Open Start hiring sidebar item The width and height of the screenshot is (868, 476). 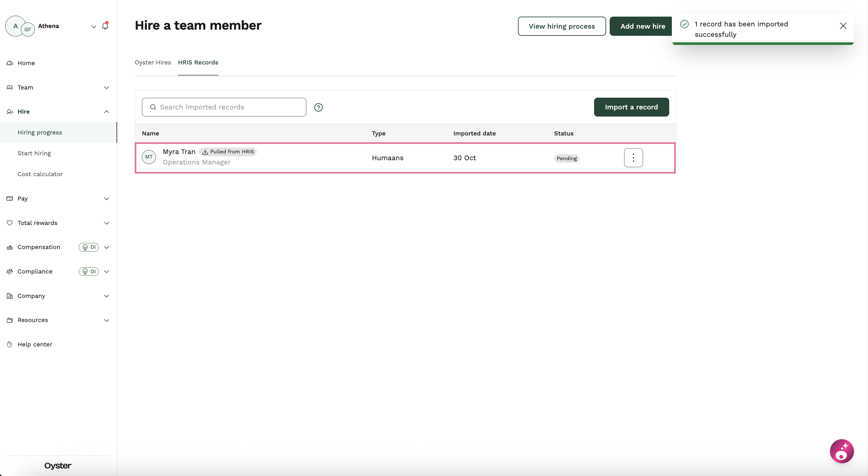[34, 153]
